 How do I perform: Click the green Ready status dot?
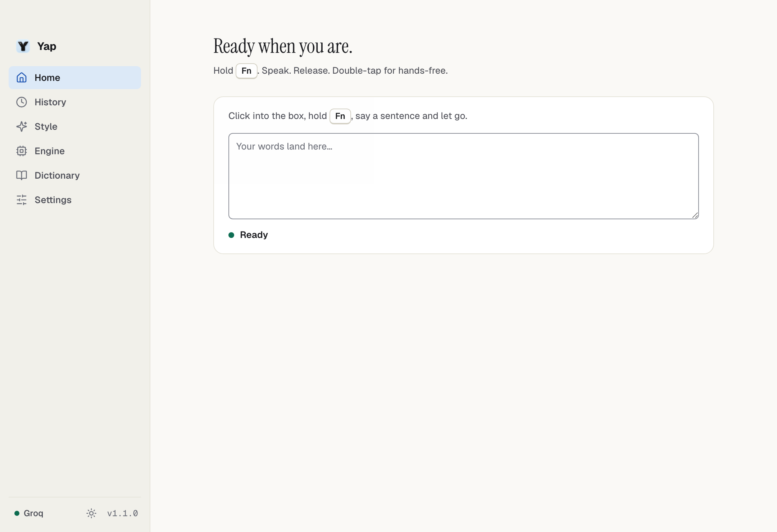tap(231, 235)
